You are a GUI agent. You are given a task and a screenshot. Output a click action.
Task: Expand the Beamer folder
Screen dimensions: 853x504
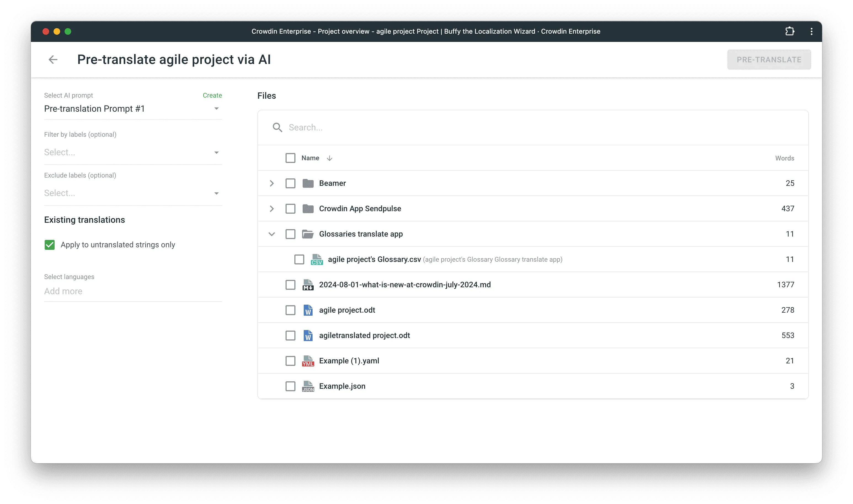[x=271, y=183]
